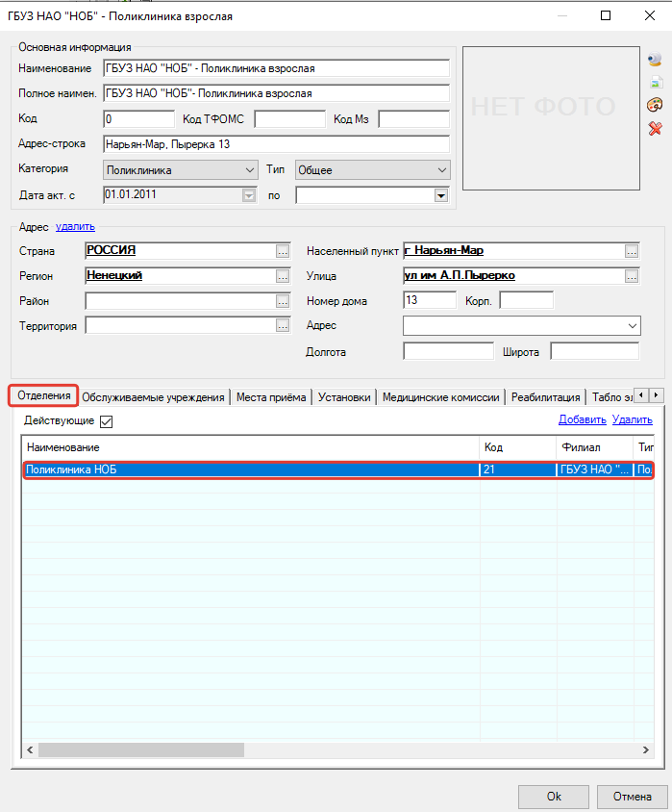Close the dialog with the X button
Viewport: 672px width, 812px height.
click(650, 15)
